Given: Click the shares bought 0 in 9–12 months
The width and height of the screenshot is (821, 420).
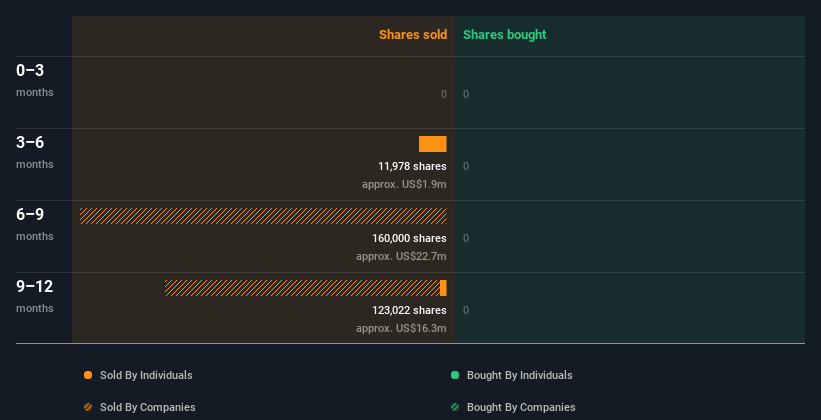Looking at the screenshot, I should tap(466, 310).
